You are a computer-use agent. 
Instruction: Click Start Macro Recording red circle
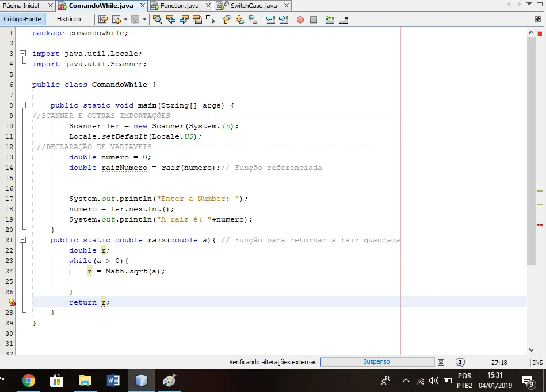[300, 20]
